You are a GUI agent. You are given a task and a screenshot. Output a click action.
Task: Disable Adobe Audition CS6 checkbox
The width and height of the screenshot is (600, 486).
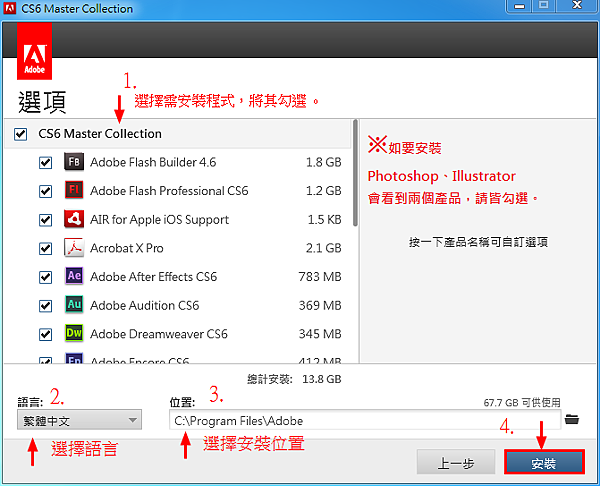pos(46,305)
